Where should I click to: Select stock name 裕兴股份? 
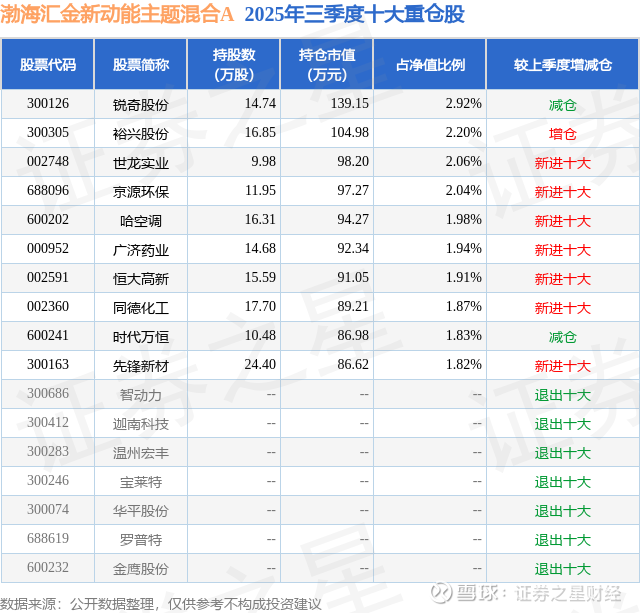(141, 134)
